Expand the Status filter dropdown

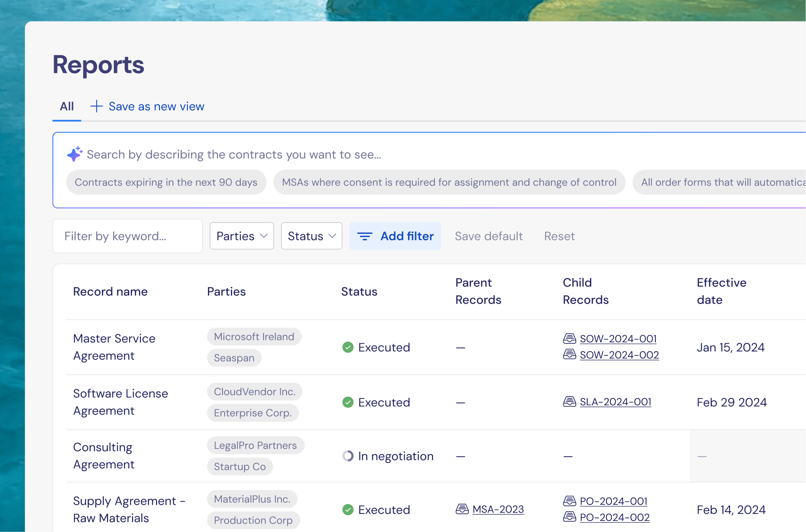(x=311, y=236)
